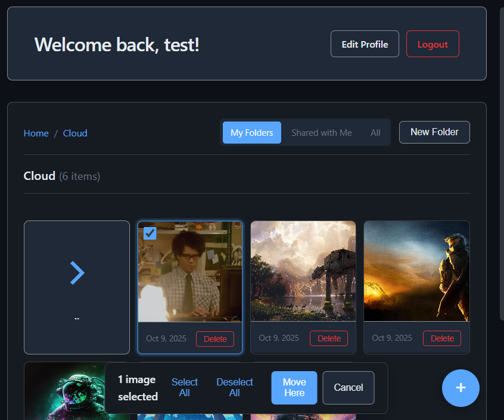Show the All folders tab
504x420 pixels.
click(375, 133)
